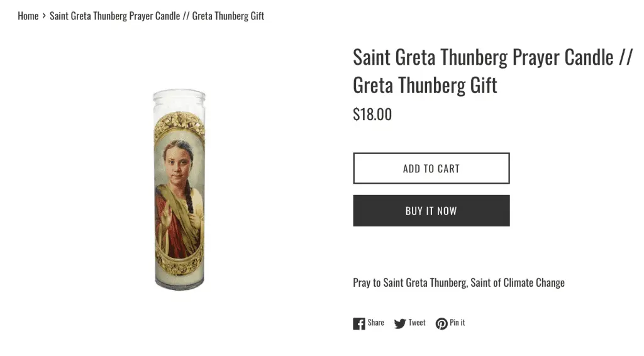This screenshot has width=644, height=356.
Task: Click the Facebook share icon
Action: coord(359,323)
